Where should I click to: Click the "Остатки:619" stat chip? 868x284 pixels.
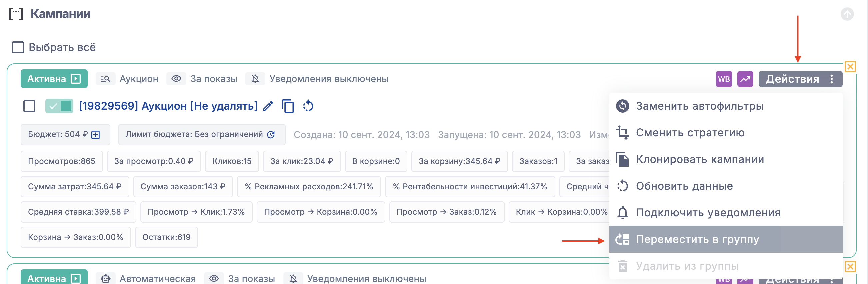click(166, 237)
